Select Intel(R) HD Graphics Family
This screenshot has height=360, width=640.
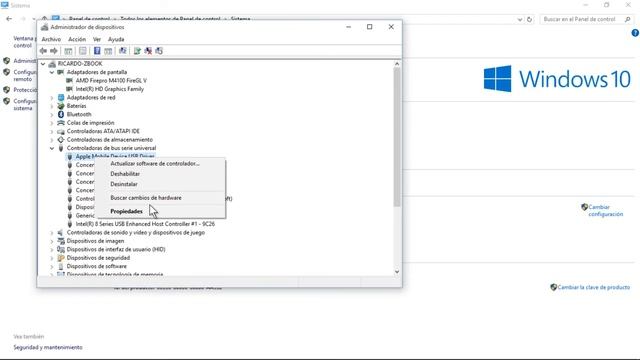click(x=109, y=89)
